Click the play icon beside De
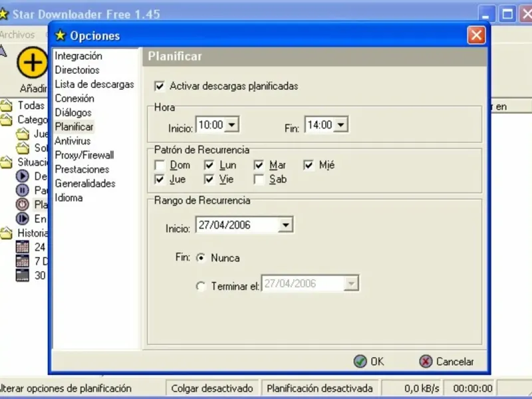This screenshot has width=532, height=399. (23, 176)
